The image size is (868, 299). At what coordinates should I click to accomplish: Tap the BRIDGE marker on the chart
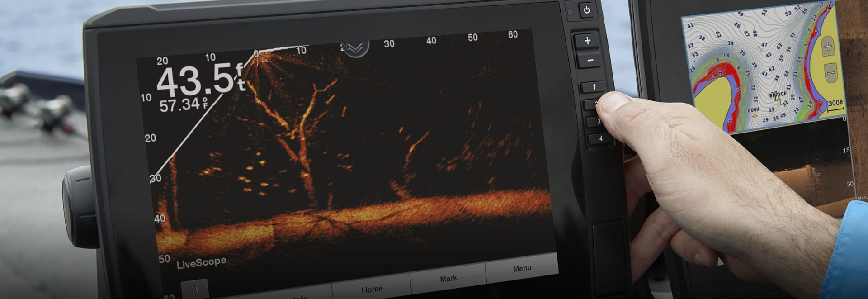778,95
